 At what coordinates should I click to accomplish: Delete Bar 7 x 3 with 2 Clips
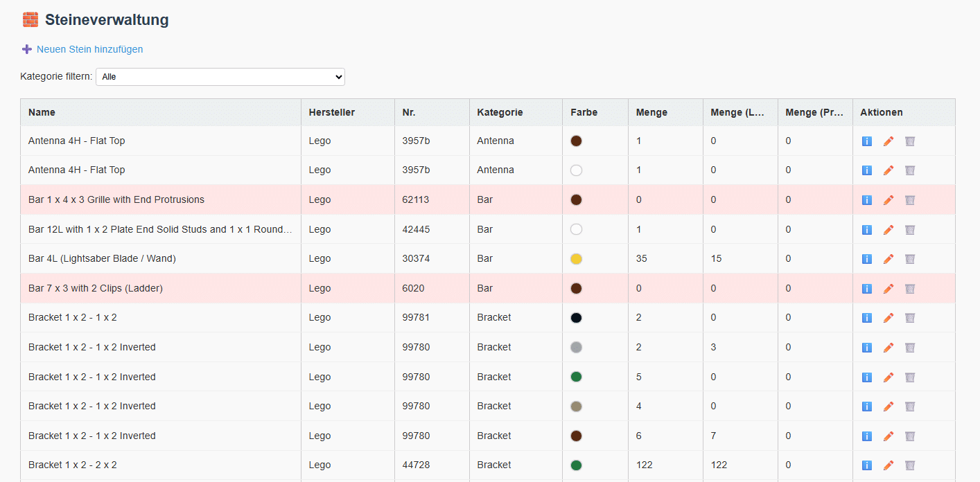tap(910, 289)
